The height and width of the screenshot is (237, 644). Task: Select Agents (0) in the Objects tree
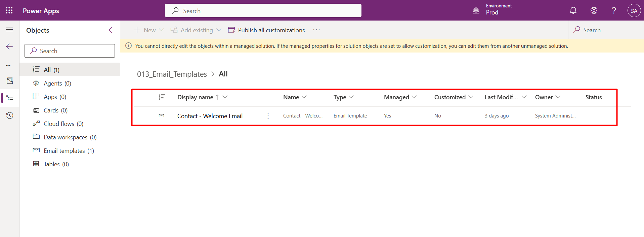(x=70, y=83)
